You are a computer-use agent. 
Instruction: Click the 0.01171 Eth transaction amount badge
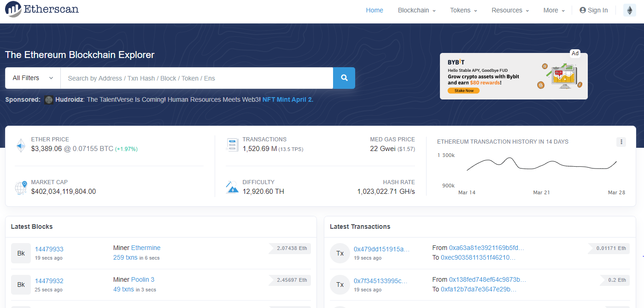(x=609, y=249)
